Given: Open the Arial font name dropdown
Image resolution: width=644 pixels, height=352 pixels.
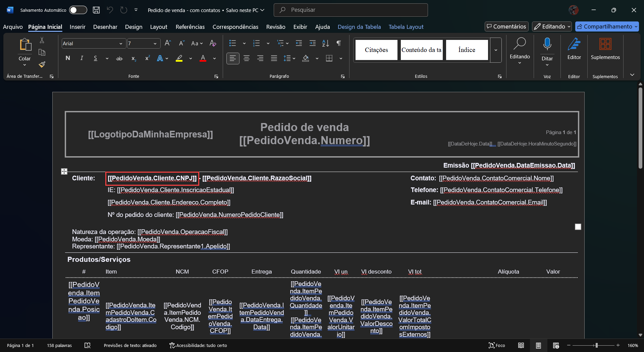Looking at the screenshot, I should point(121,44).
